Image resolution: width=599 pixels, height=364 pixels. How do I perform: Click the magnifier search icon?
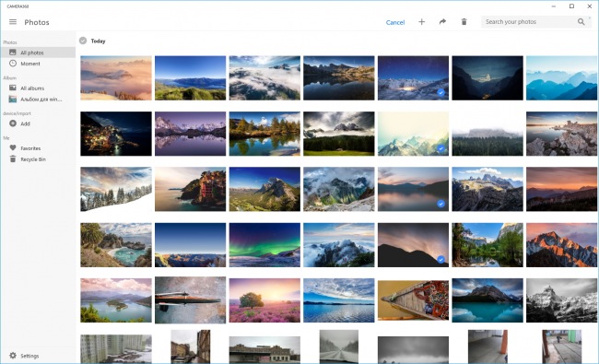click(581, 22)
